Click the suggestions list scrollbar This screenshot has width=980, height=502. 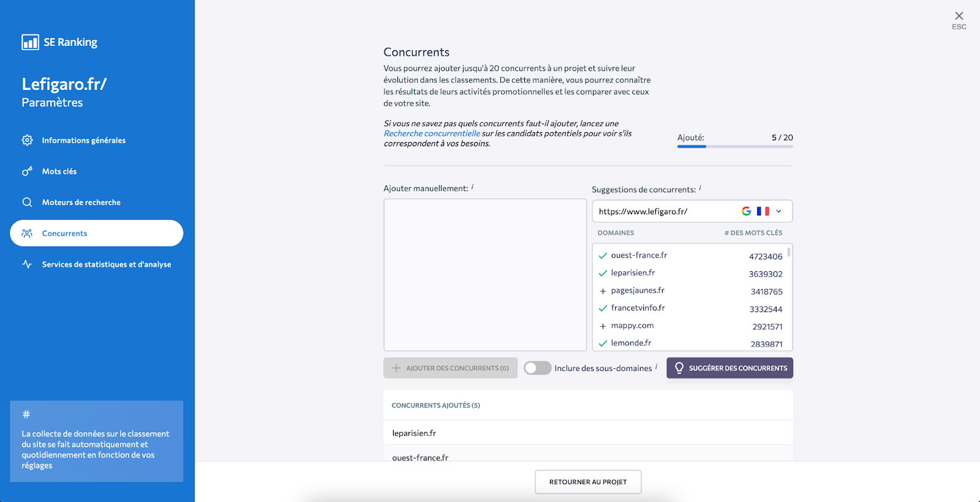(x=789, y=252)
